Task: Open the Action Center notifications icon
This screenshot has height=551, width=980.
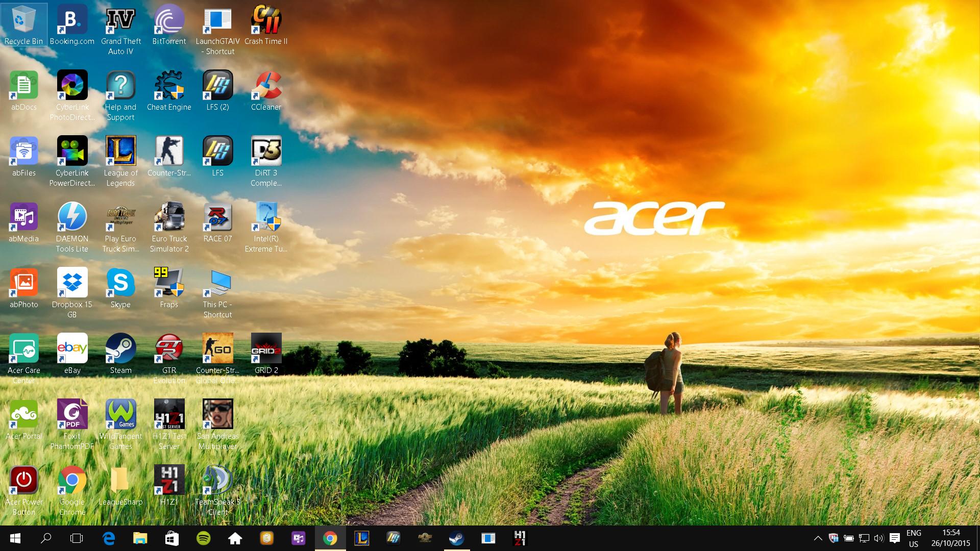Action: [894, 538]
